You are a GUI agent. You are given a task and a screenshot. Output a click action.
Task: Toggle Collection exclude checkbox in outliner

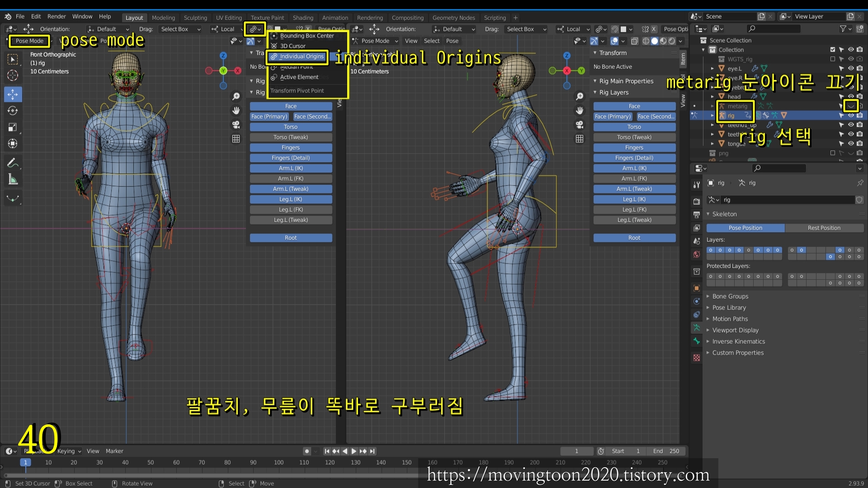(x=833, y=50)
